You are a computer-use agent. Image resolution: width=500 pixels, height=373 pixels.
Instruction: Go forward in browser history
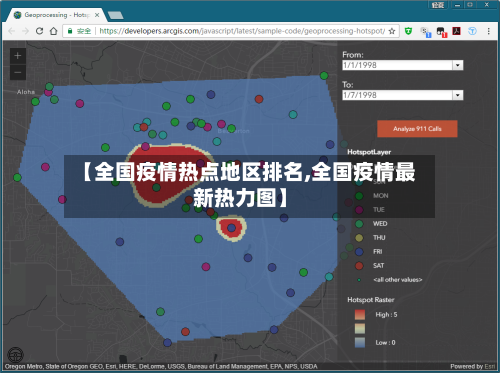[25, 31]
